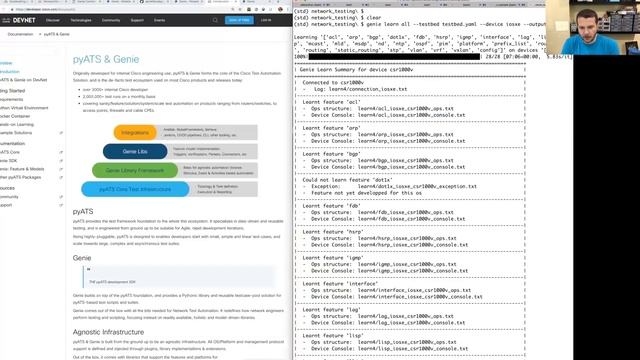Open Other pyATS Packages sidebar link
Viewport: 640px width, 360px height.
point(20,178)
